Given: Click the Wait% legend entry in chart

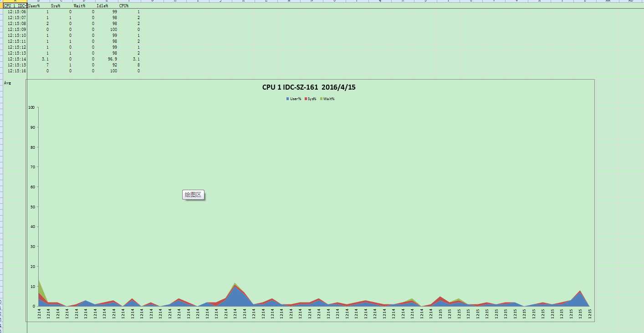Looking at the screenshot, I should (x=327, y=99).
